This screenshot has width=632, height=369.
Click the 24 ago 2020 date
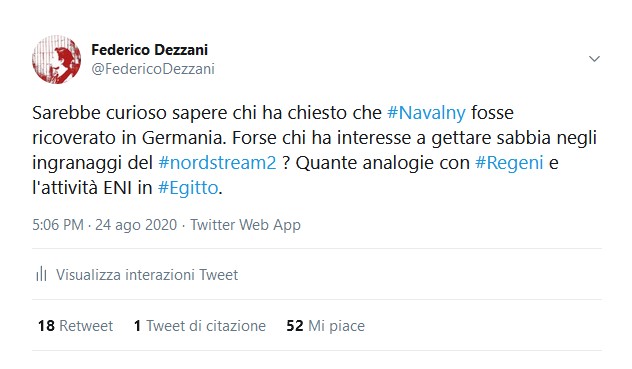136,225
